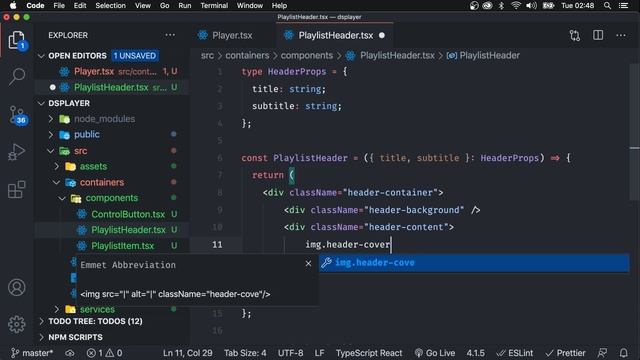Click the LF end of line status

(x=320, y=353)
